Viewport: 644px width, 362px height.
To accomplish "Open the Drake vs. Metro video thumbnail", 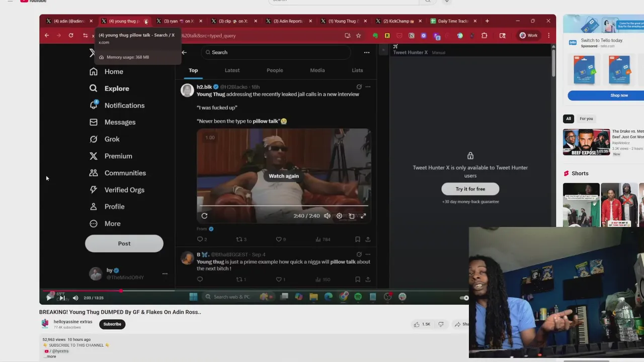I will (x=586, y=142).
